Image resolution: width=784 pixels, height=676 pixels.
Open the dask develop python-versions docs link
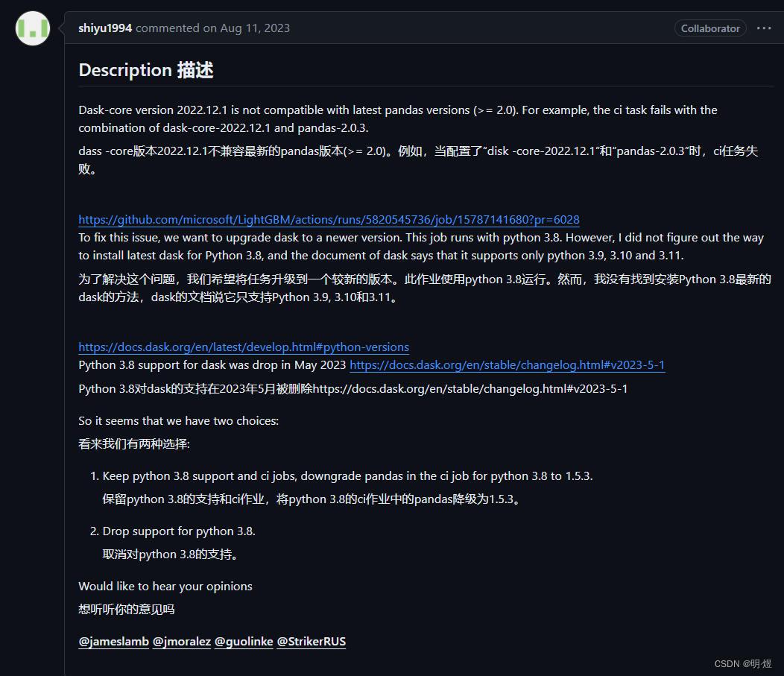coord(244,347)
